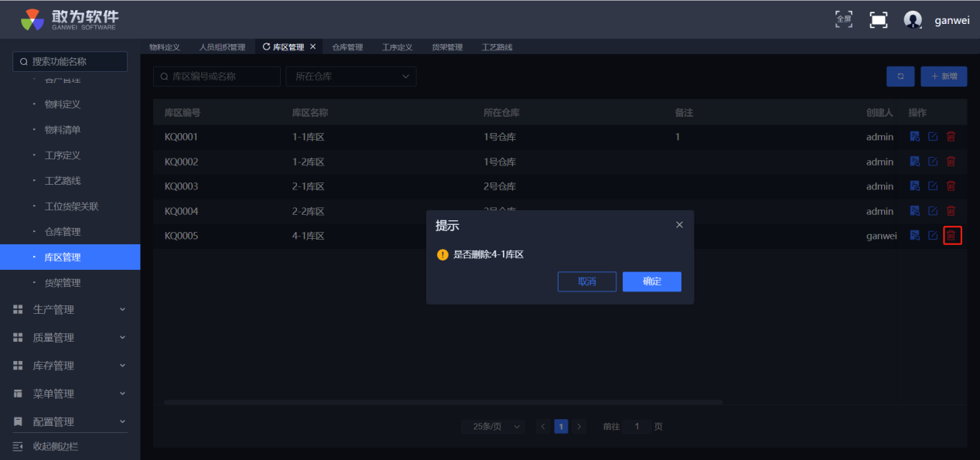980x460 pixels.
Task: Click the table's horizontal scrollbar
Action: 442,402
